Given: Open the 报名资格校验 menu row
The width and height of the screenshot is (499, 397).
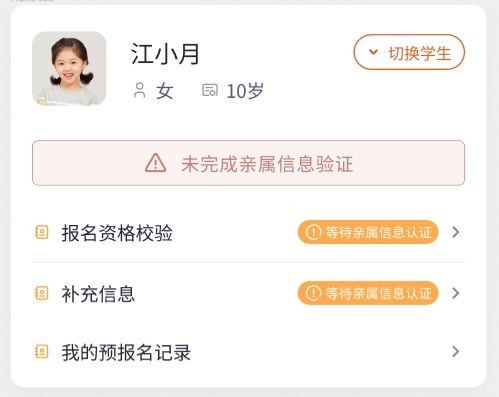Looking at the screenshot, I should click(x=248, y=232).
